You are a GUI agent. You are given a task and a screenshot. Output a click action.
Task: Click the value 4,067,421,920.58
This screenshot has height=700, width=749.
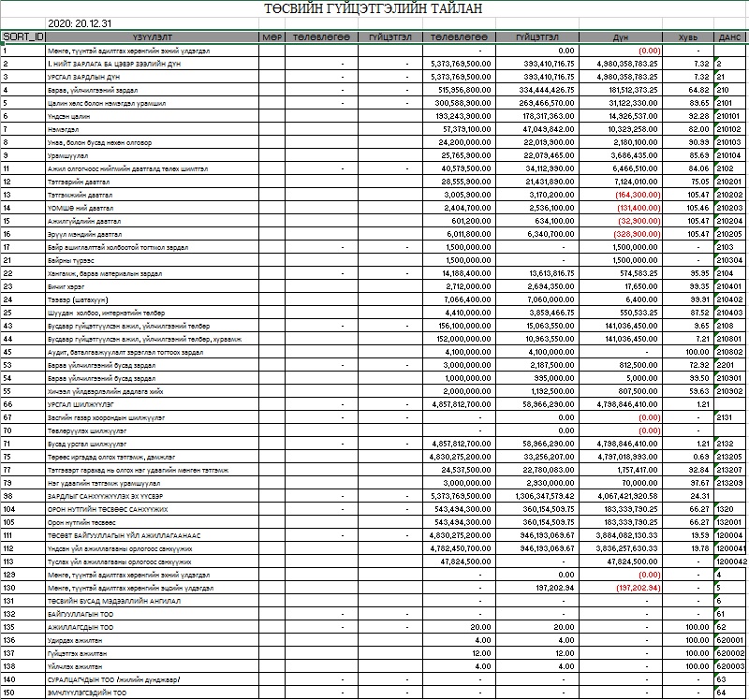[627, 496]
